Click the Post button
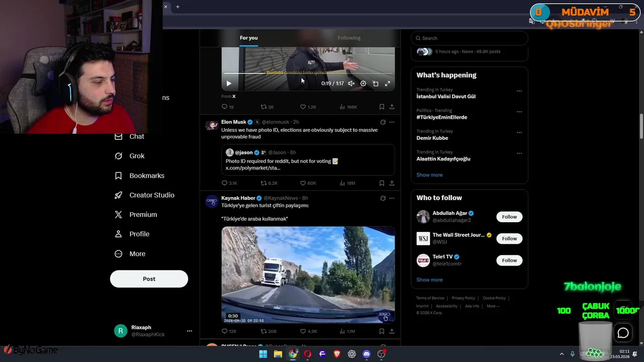644x362 pixels. [x=149, y=279]
